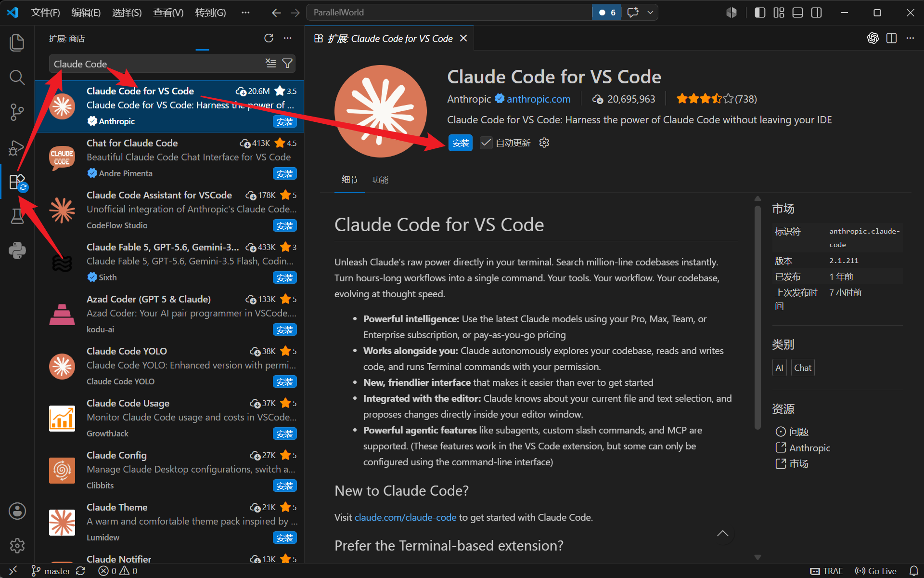Switch to the 功能 tab
924x578 pixels.
click(x=380, y=180)
